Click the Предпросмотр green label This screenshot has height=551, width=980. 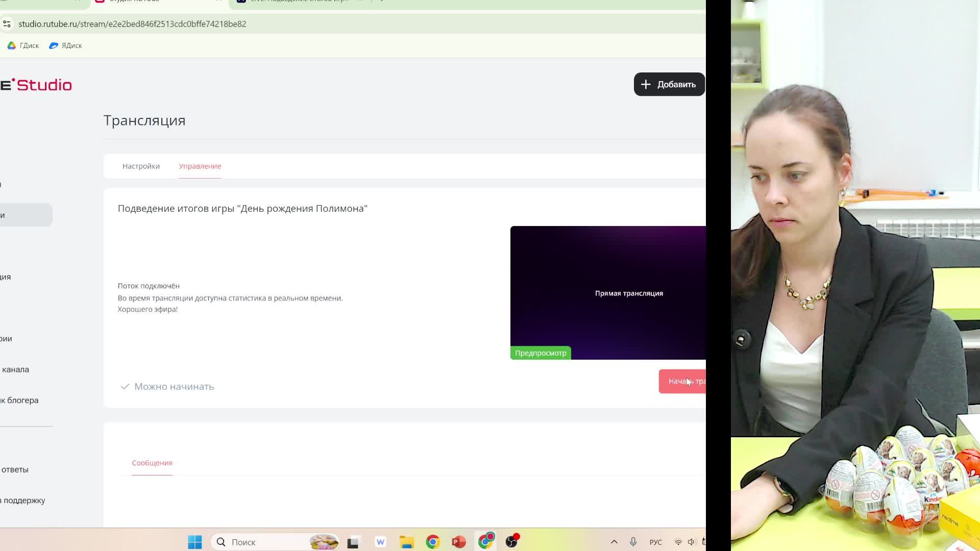tap(540, 353)
